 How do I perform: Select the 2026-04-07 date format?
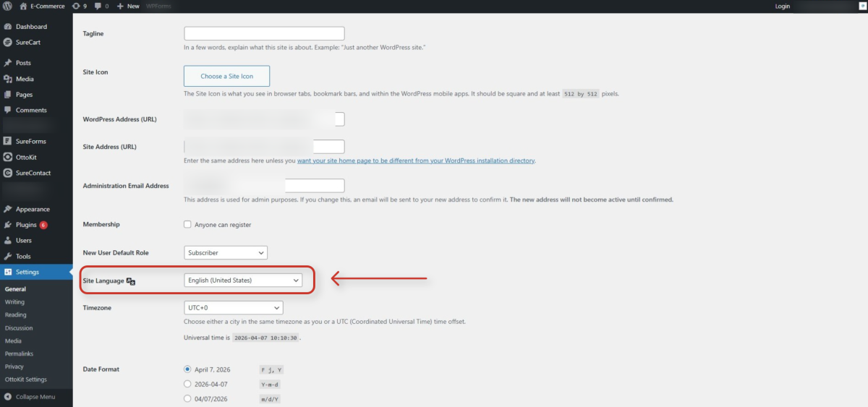tap(188, 384)
